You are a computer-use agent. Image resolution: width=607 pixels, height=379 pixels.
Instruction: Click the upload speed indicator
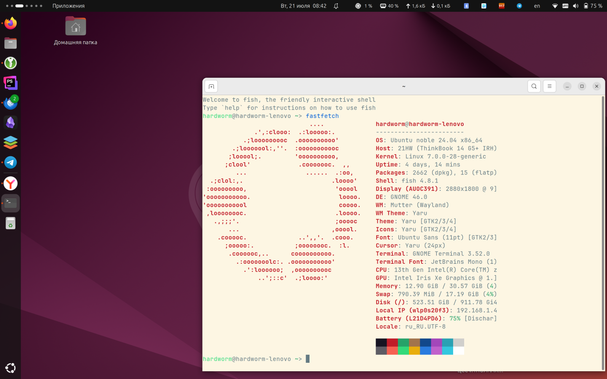coord(415,6)
